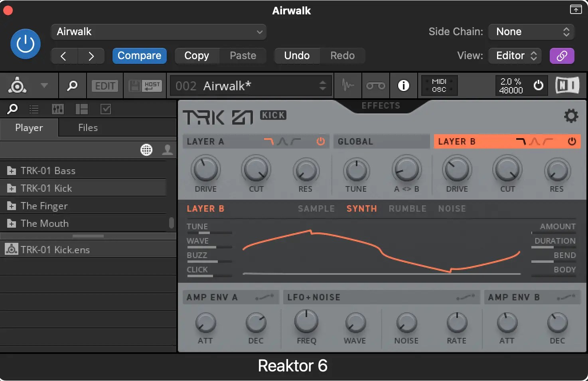Screen dimensions: 588x381
Task: Switch to the Files tab
Action: pyautogui.click(x=87, y=127)
